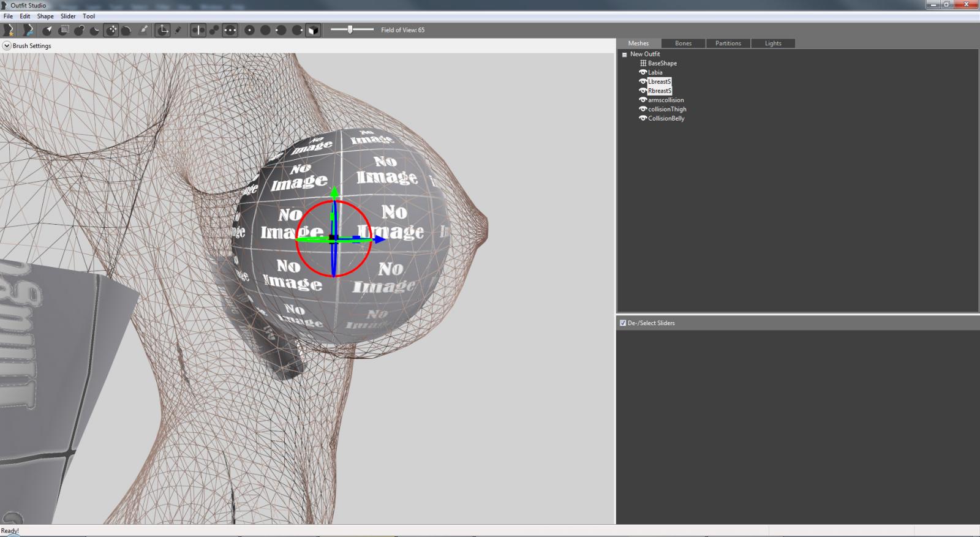The image size is (980, 537).
Task: Activate the Transform axes tool
Action: [162, 30]
